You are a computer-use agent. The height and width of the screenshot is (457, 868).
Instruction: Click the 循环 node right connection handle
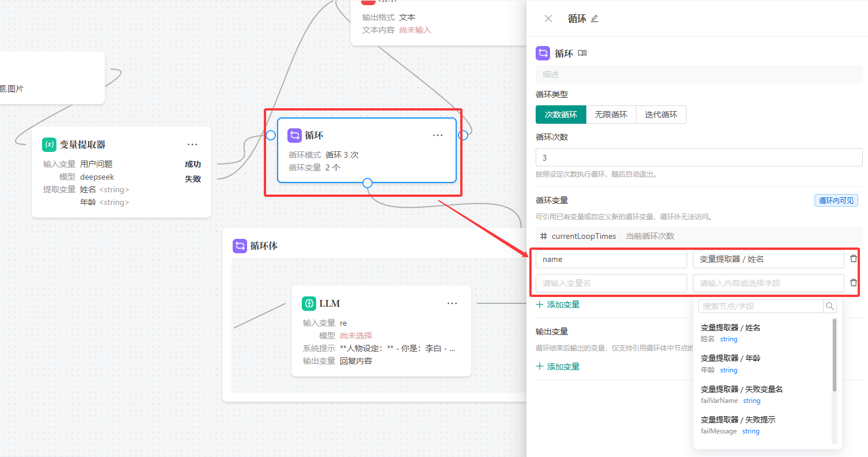pos(463,135)
